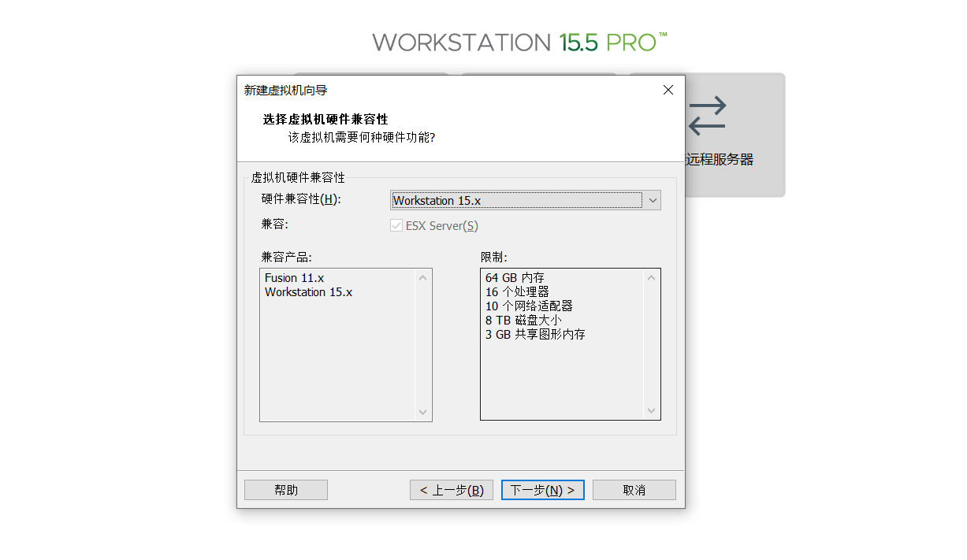The height and width of the screenshot is (560, 967).
Task: Click the connect to remote server arrows icon
Action: tap(707, 116)
